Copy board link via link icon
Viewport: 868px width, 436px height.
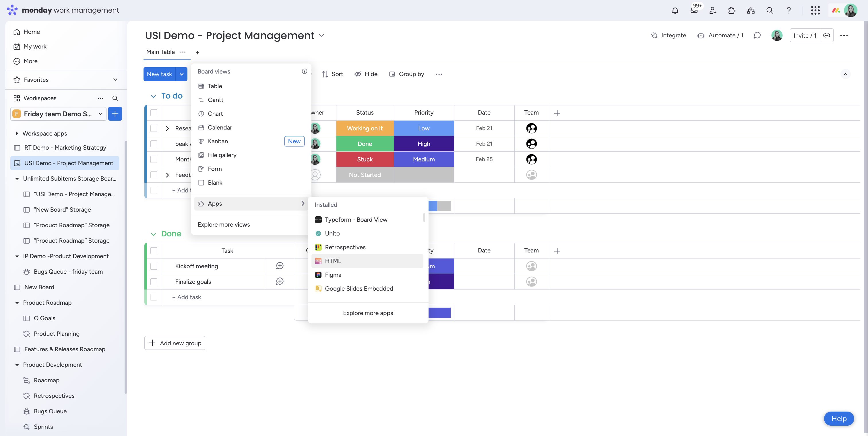pyautogui.click(x=827, y=35)
